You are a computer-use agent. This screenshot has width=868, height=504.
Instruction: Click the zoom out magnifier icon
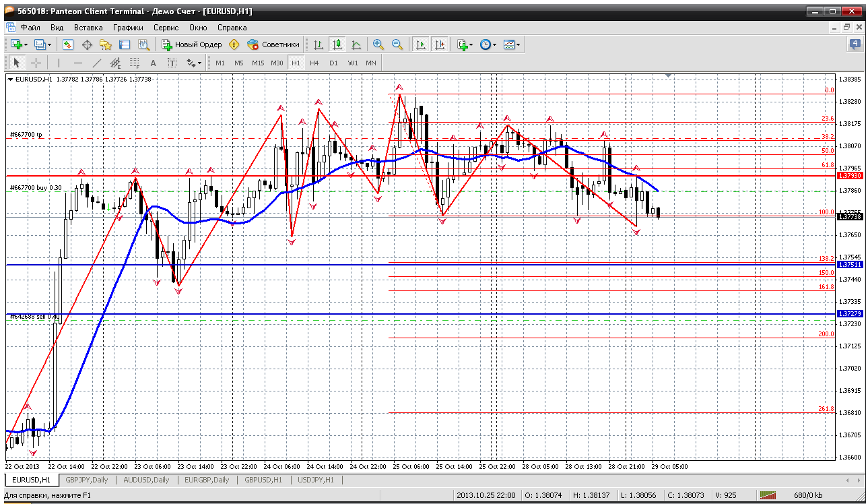coord(397,44)
